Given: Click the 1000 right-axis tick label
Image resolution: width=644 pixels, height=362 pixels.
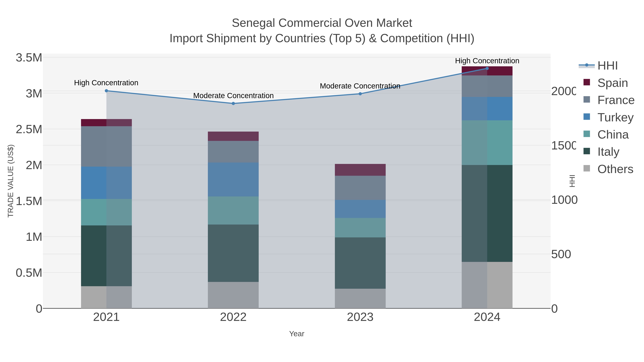Looking at the screenshot, I should (565, 200).
